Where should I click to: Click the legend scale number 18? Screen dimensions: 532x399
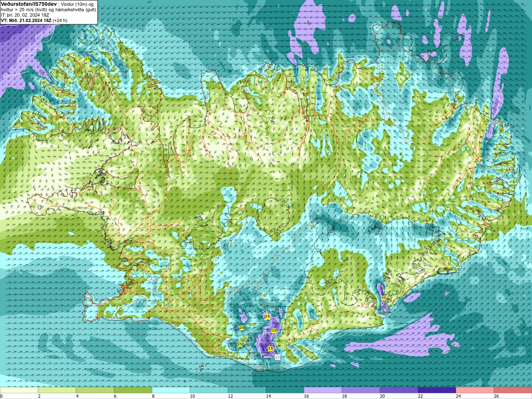pyautogui.click(x=345, y=396)
